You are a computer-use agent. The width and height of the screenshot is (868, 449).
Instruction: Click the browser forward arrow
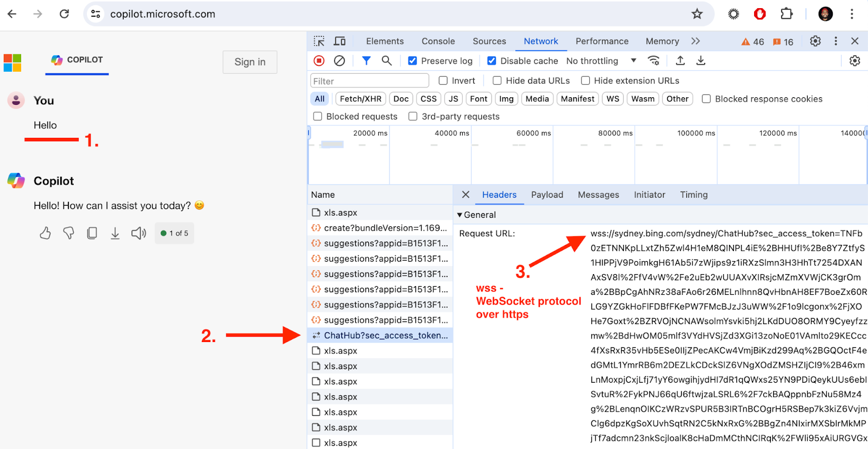point(37,14)
